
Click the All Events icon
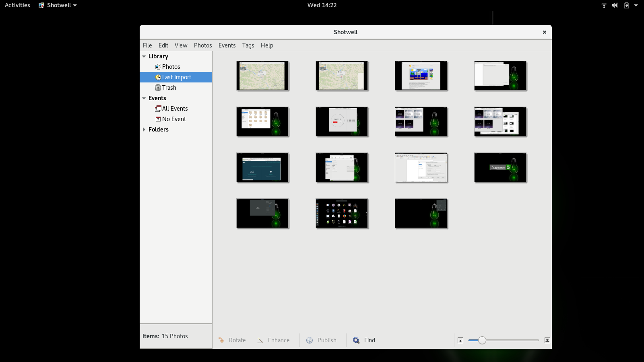(158, 109)
